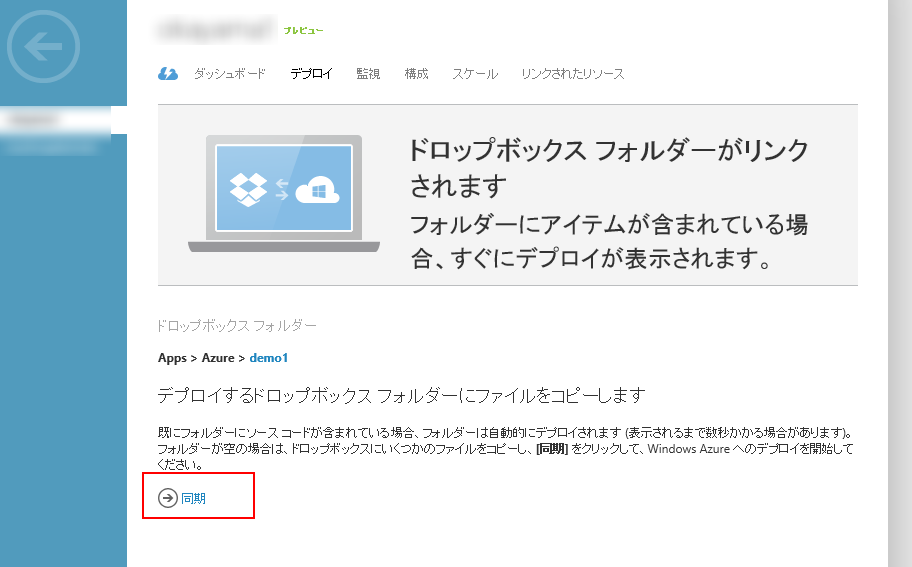Open the quick start cloud icon tab
The image size is (912, 567).
pos(168,74)
